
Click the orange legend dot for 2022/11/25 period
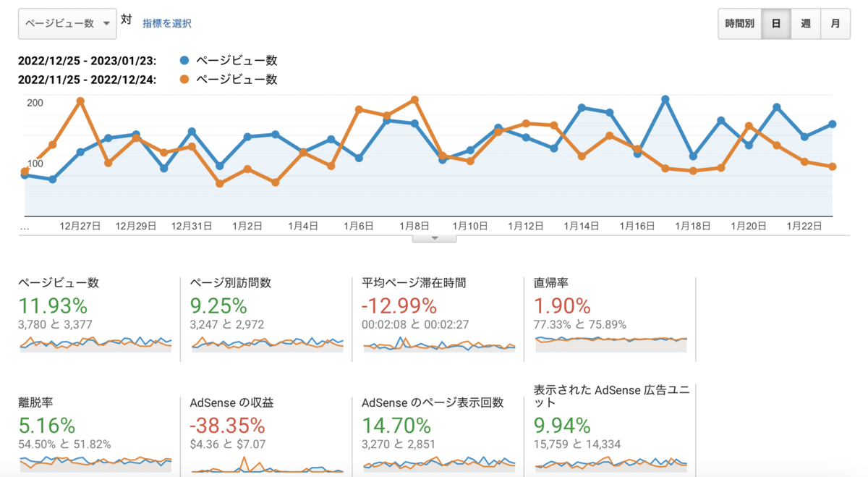(x=185, y=80)
